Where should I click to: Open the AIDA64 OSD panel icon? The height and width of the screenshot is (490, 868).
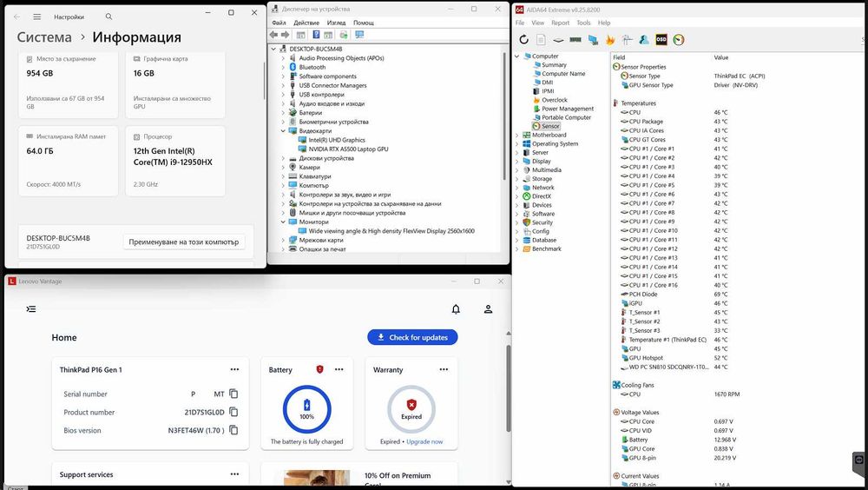point(661,39)
